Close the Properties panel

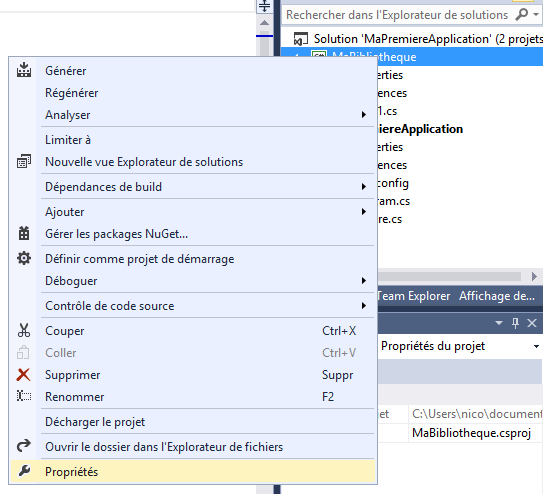pos(532,323)
